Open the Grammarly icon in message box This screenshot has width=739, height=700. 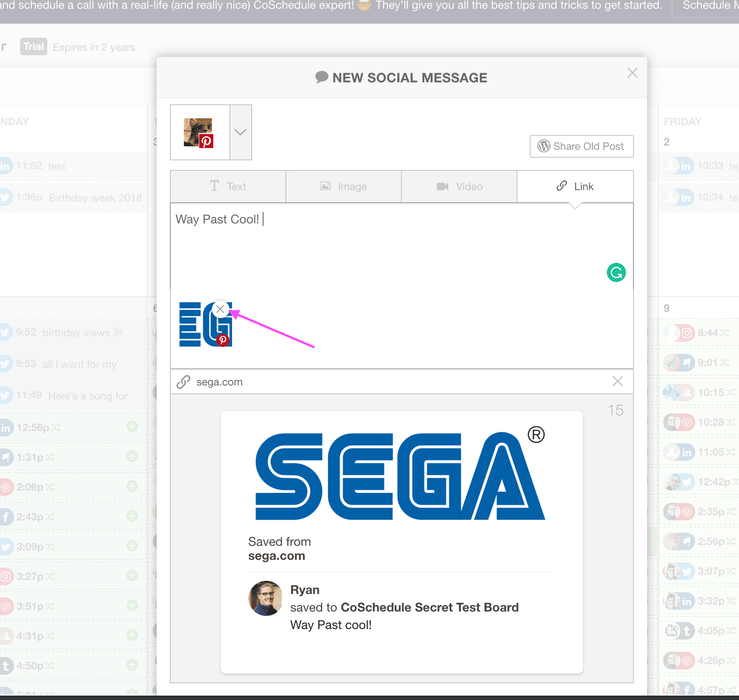[x=616, y=272]
